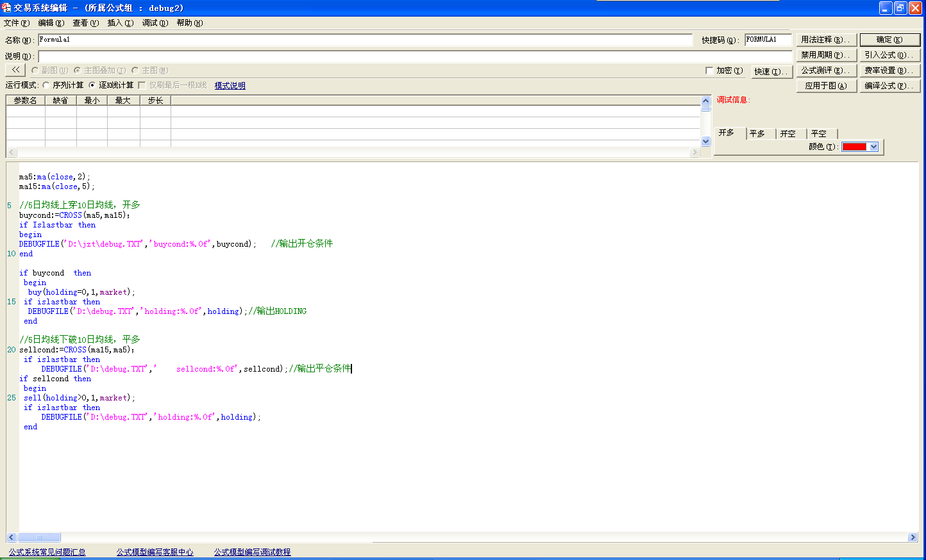The width and height of the screenshot is (926, 560).
Task: Click the 快捷码 field showing FORMULA1
Action: [768, 40]
